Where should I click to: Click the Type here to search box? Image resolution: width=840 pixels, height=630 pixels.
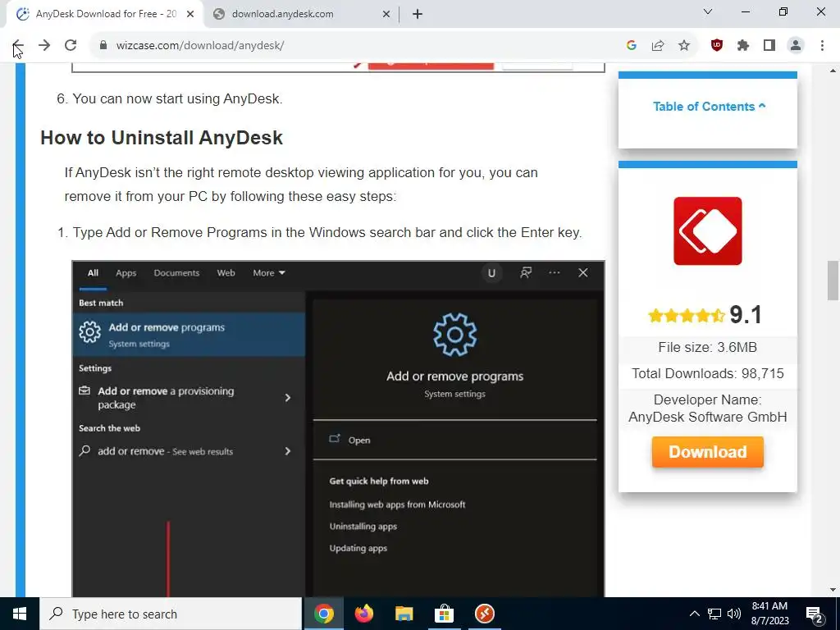coord(171,614)
